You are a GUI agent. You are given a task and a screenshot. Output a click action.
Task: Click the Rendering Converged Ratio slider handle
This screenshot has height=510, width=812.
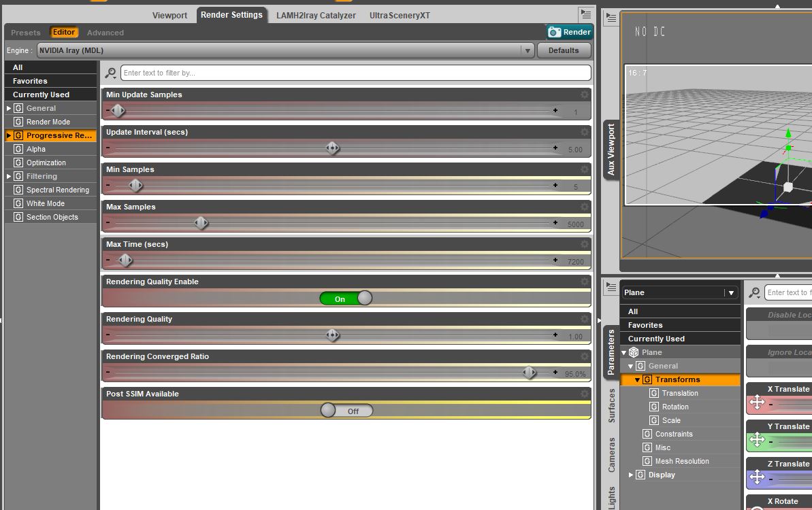coord(530,373)
